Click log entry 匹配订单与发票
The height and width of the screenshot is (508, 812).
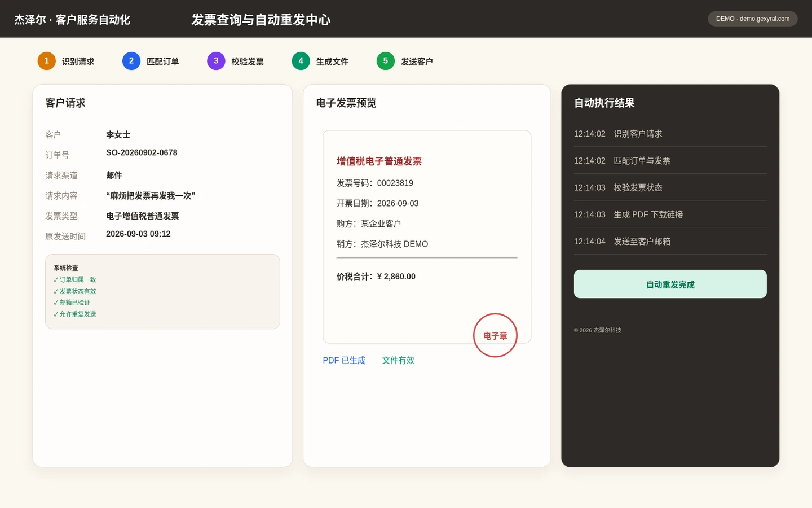point(670,161)
